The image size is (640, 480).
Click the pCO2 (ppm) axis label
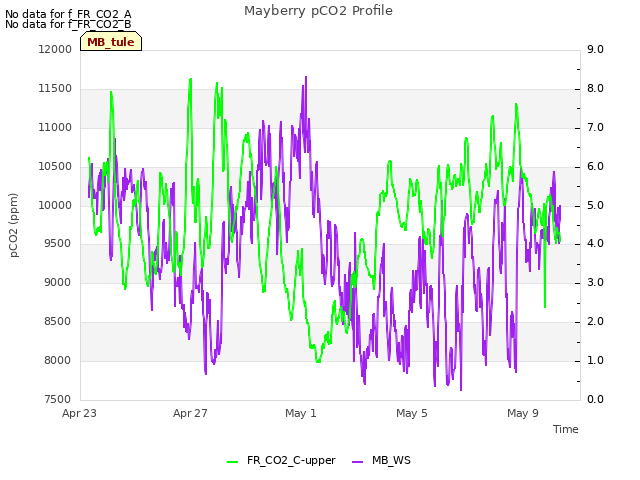tap(13, 225)
